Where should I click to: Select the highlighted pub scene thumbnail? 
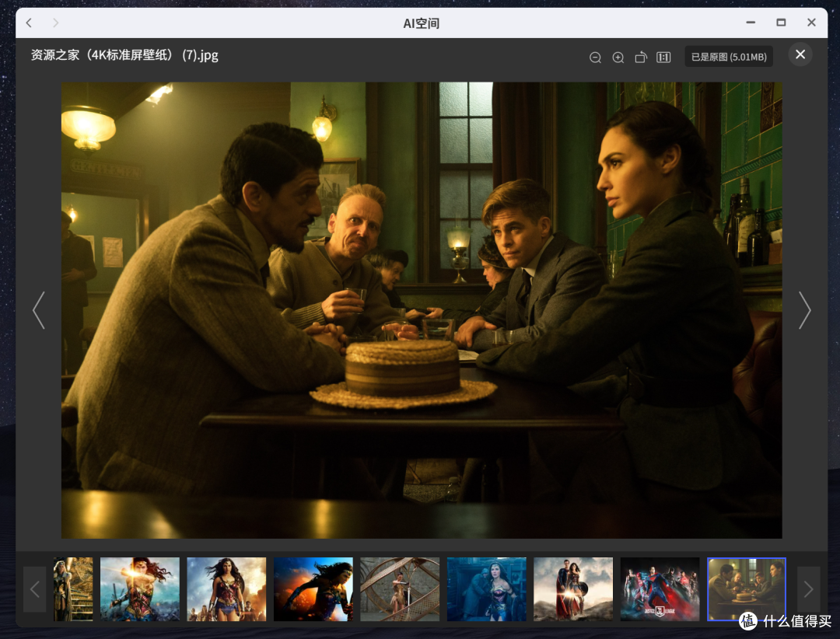(747, 589)
